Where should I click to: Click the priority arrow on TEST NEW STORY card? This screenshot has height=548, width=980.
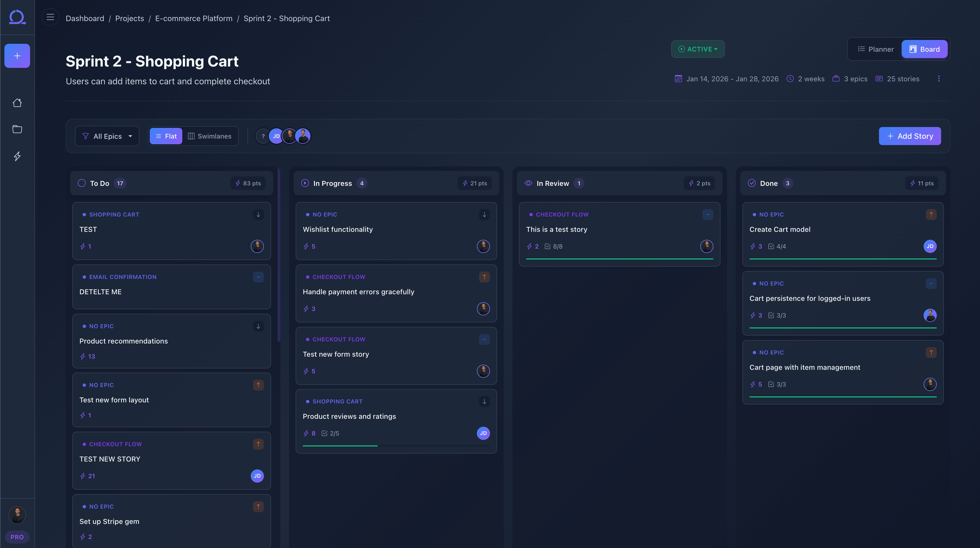(258, 444)
